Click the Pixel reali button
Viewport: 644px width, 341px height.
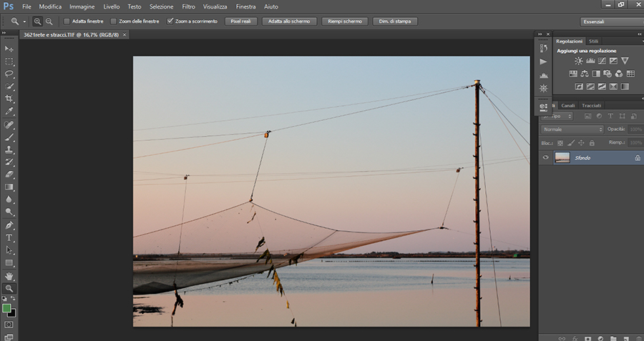click(x=240, y=21)
